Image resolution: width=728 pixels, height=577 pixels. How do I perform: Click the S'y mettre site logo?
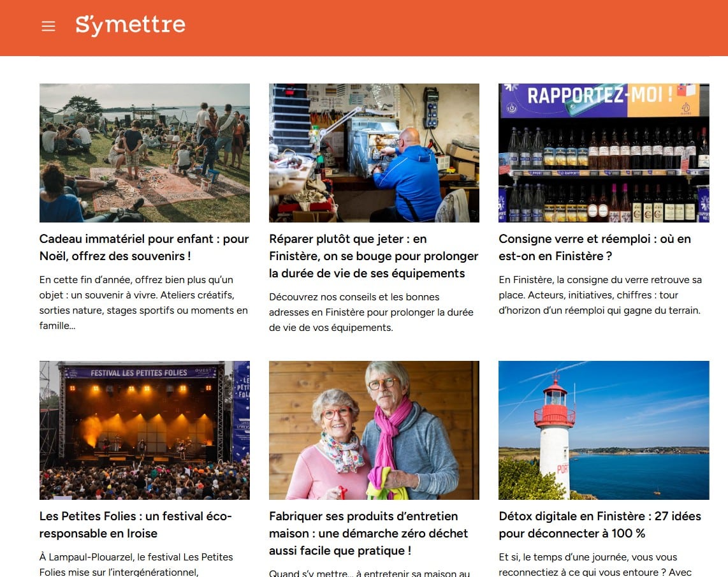pyautogui.click(x=130, y=26)
